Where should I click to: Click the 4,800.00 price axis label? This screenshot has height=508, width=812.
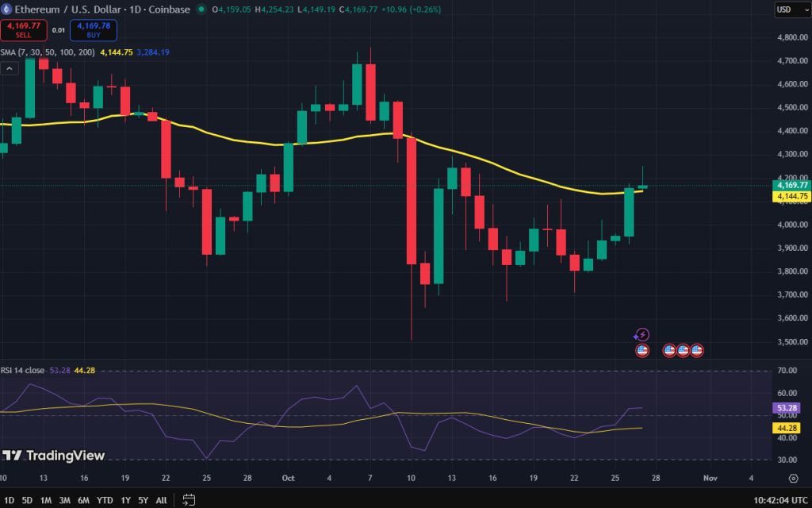point(792,37)
